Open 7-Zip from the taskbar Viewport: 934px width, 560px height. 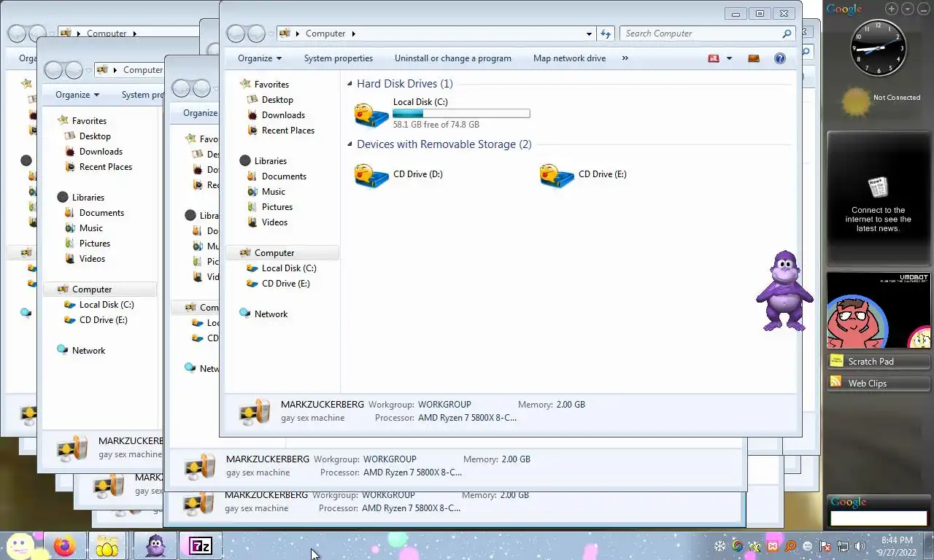201,546
